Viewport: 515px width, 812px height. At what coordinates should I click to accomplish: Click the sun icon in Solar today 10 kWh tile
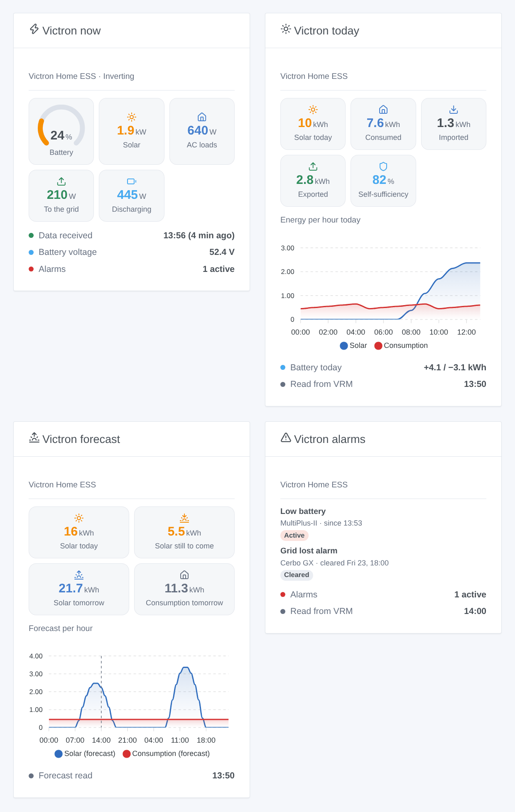(x=313, y=110)
